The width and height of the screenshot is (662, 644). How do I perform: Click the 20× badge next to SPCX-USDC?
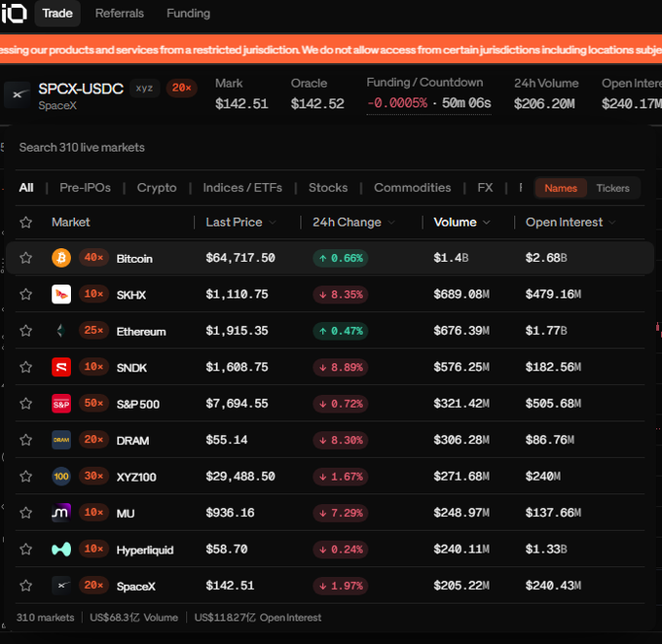coord(181,88)
